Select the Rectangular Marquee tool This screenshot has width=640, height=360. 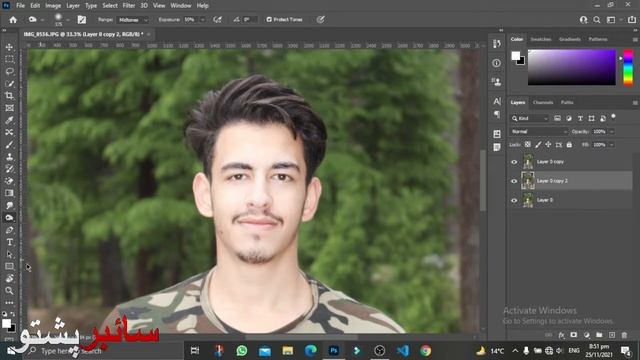pyautogui.click(x=9, y=60)
